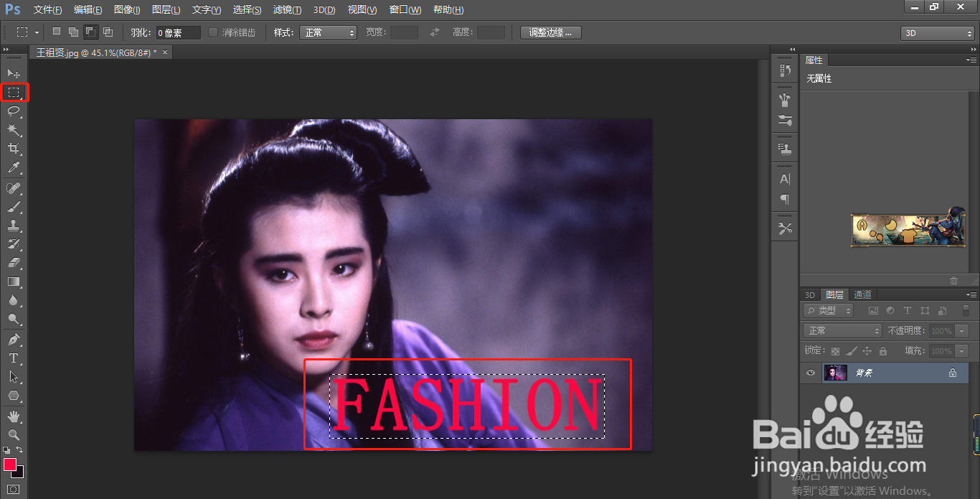Select the Dodge tool
Viewport: 980px width, 499px height.
tap(14, 319)
